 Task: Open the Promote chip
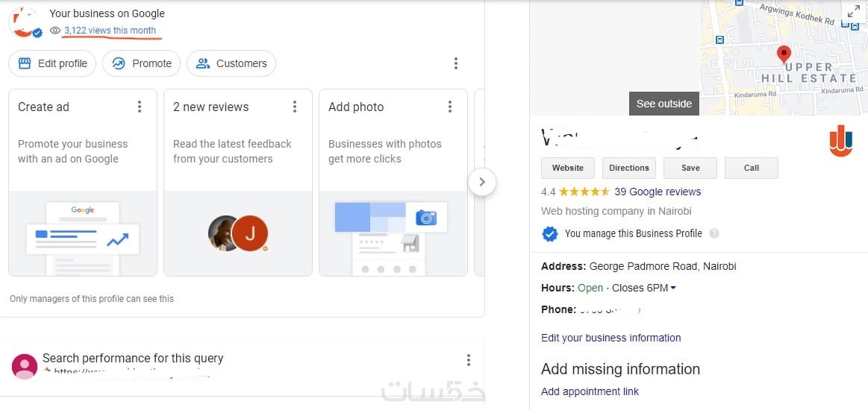(142, 63)
